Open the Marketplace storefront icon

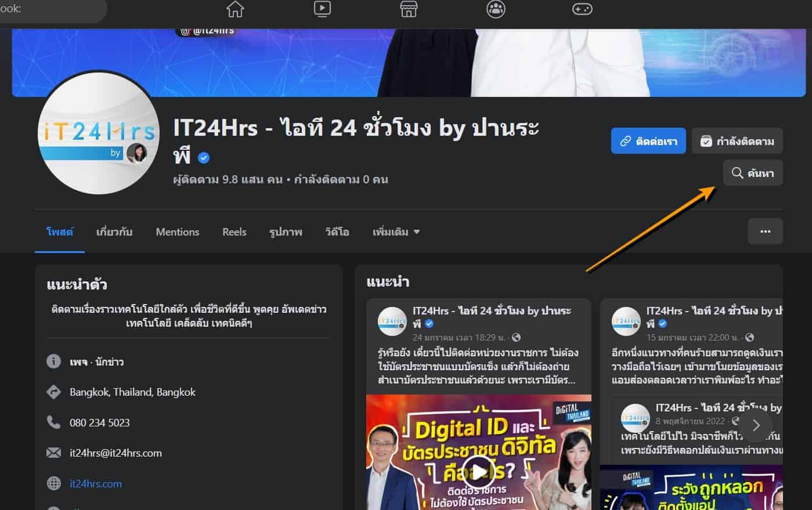(409, 9)
